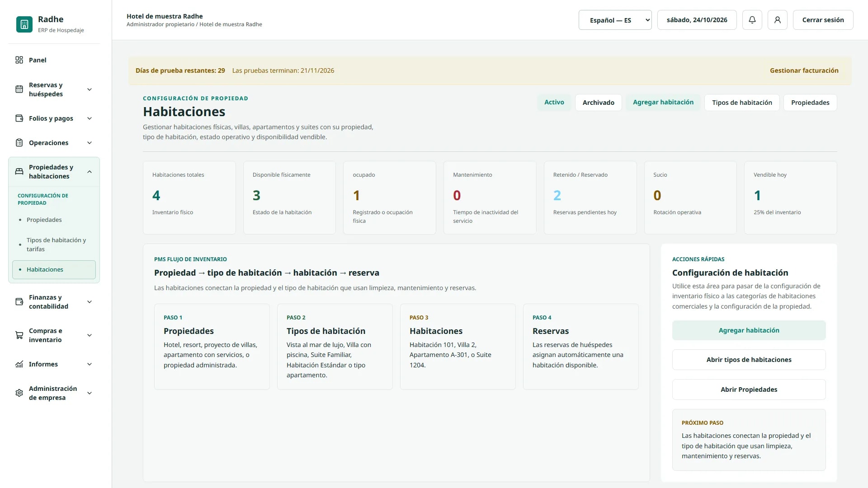868x488 pixels.
Task: Click the Folios y pagos wallet icon
Action: pyautogui.click(x=19, y=118)
